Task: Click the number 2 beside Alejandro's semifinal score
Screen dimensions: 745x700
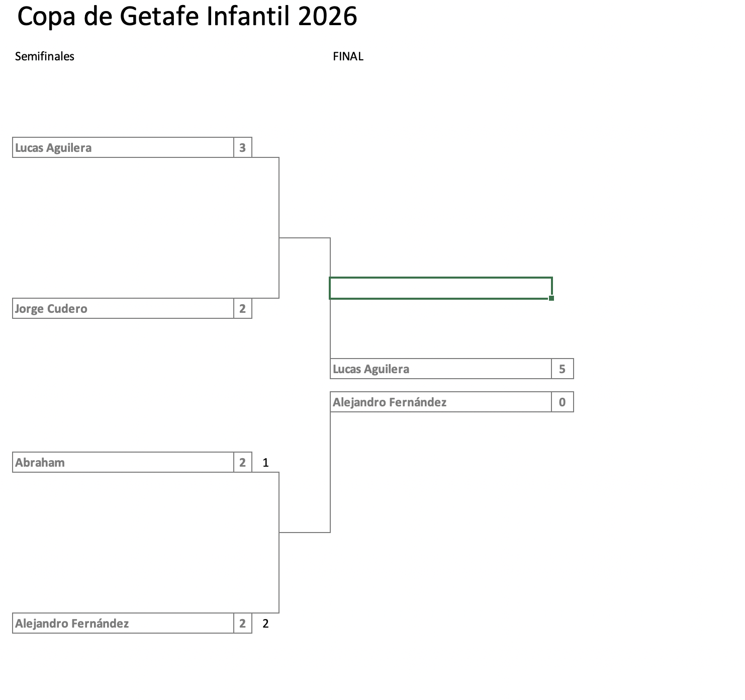Action: [266, 624]
